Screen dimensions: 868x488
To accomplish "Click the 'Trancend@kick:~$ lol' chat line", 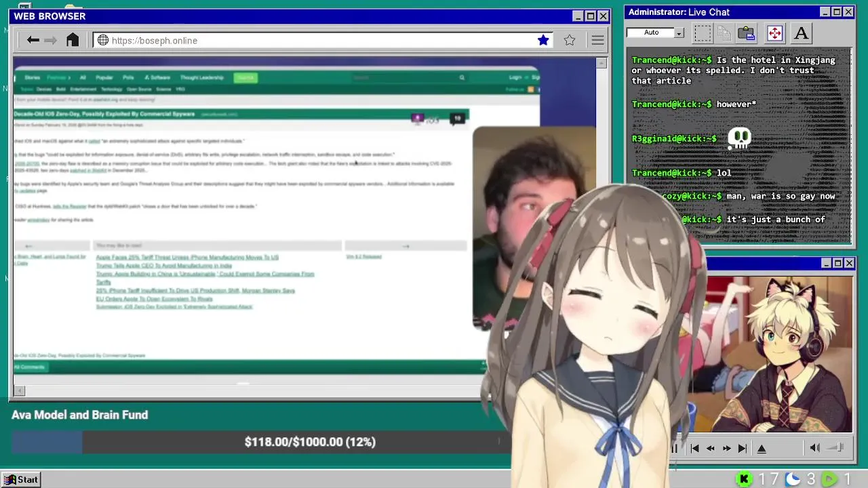I will (x=682, y=173).
